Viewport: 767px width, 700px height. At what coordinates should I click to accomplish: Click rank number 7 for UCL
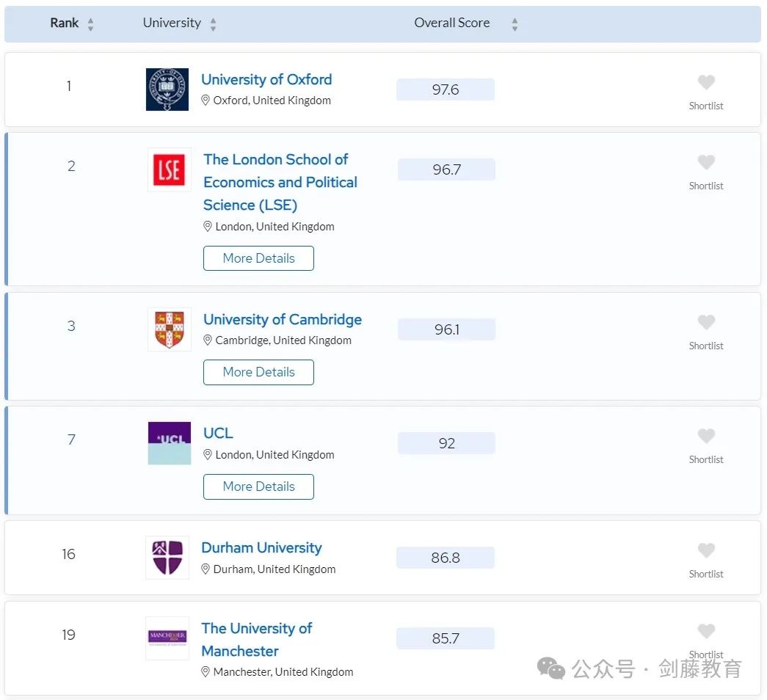[71, 440]
